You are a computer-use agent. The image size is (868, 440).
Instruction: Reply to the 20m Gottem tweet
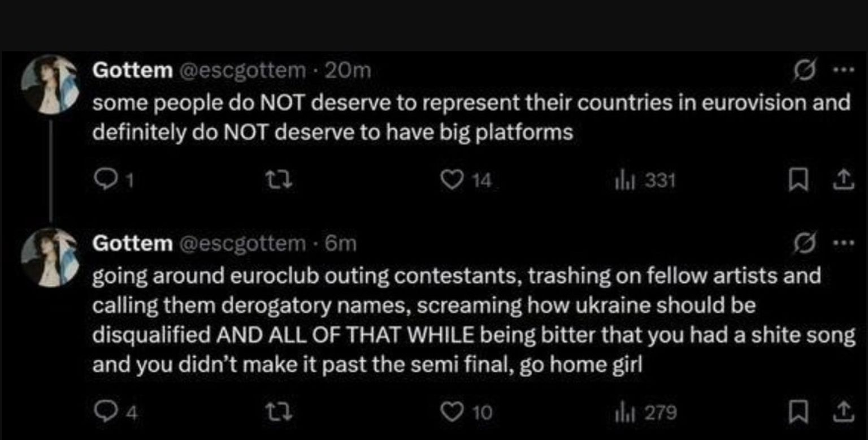[103, 180]
